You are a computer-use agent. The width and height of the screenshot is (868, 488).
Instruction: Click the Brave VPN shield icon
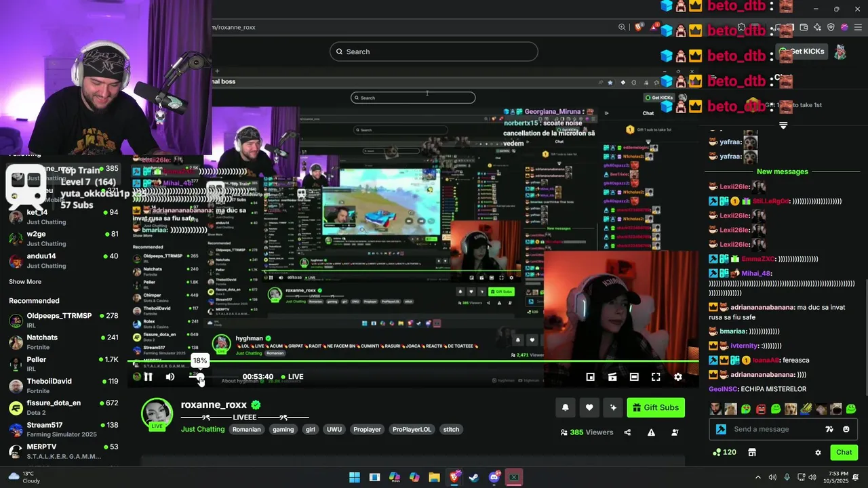tap(831, 27)
